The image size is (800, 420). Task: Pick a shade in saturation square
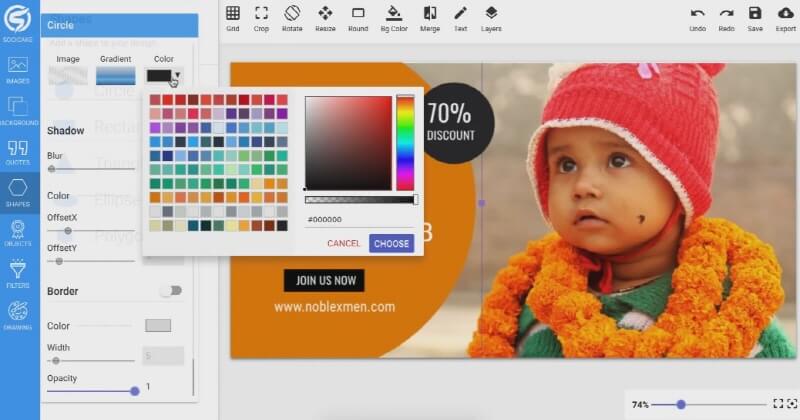348,143
